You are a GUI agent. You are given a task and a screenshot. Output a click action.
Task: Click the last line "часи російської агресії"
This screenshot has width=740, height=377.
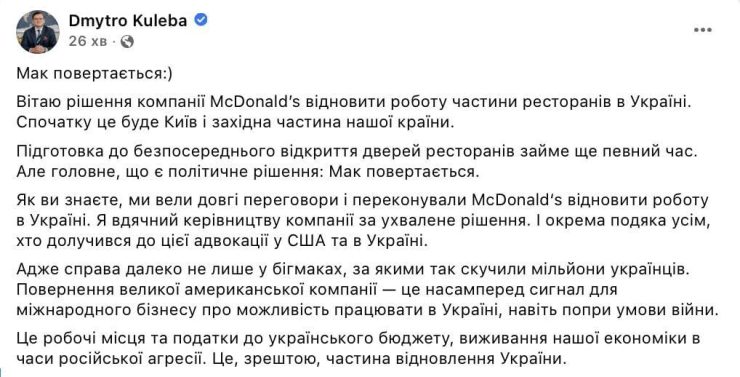(290, 359)
